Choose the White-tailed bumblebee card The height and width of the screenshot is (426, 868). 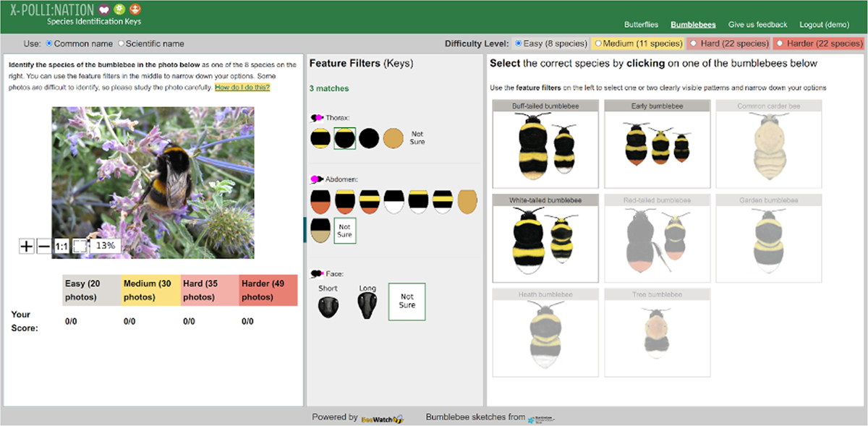pyautogui.click(x=545, y=238)
